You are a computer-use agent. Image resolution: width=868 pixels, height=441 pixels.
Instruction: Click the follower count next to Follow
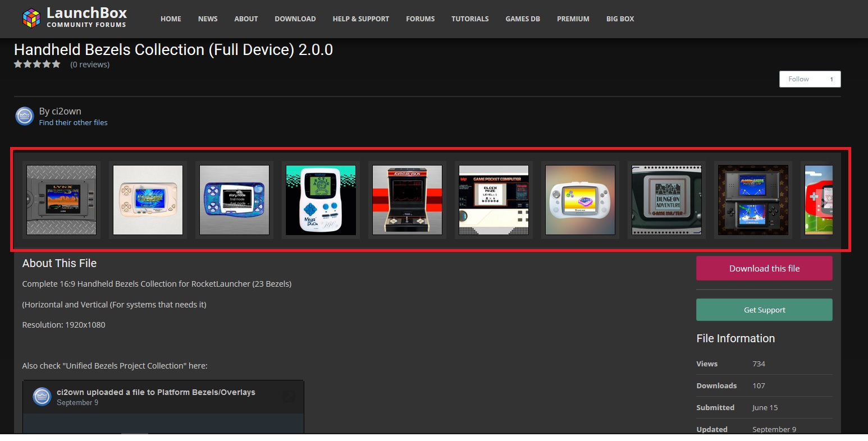click(x=832, y=79)
